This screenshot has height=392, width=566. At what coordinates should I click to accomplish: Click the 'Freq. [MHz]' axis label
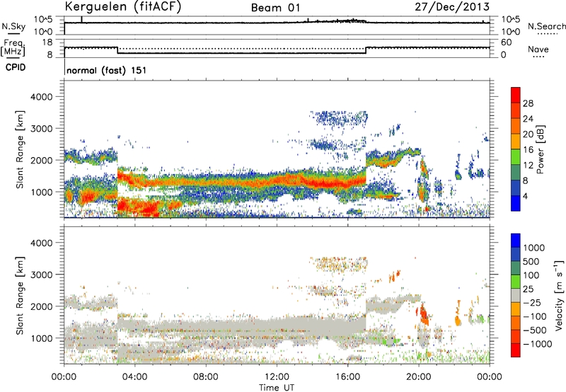coord(13,48)
